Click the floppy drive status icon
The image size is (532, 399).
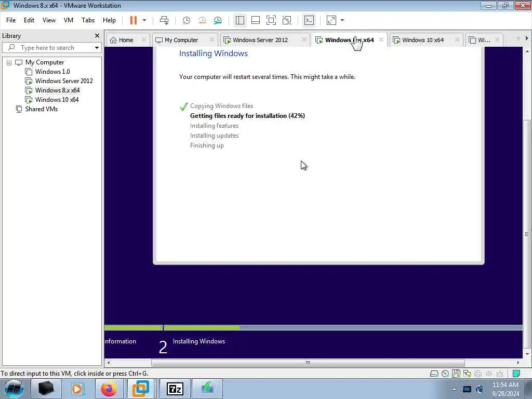click(456, 374)
